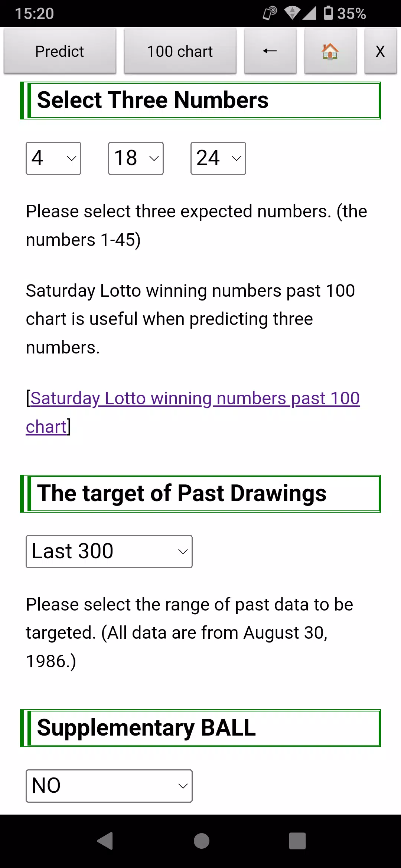Tap the Android back navigation triangle
The height and width of the screenshot is (868, 401).
(x=105, y=841)
